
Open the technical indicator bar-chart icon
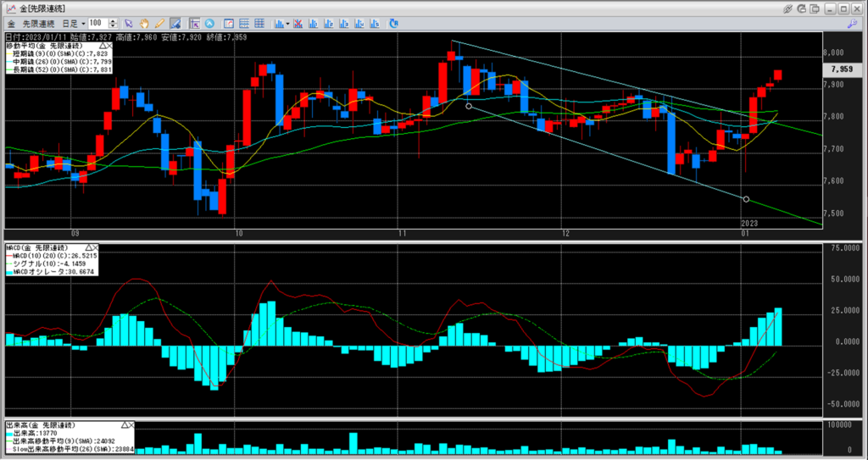(280, 23)
